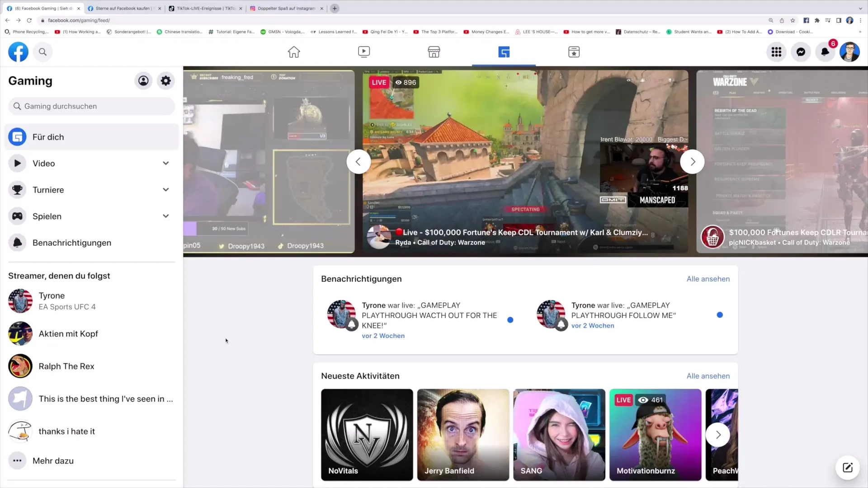The image size is (868, 488).
Task: Open notification WACTH OUT FOR THE KNEE
Action: click(420, 320)
